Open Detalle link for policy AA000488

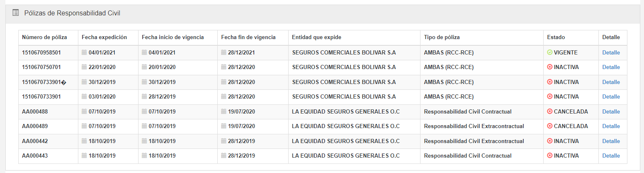[611, 111]
